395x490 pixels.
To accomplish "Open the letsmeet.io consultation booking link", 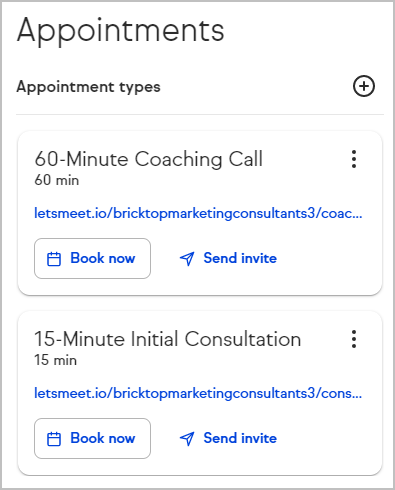I will coord(198,393).
